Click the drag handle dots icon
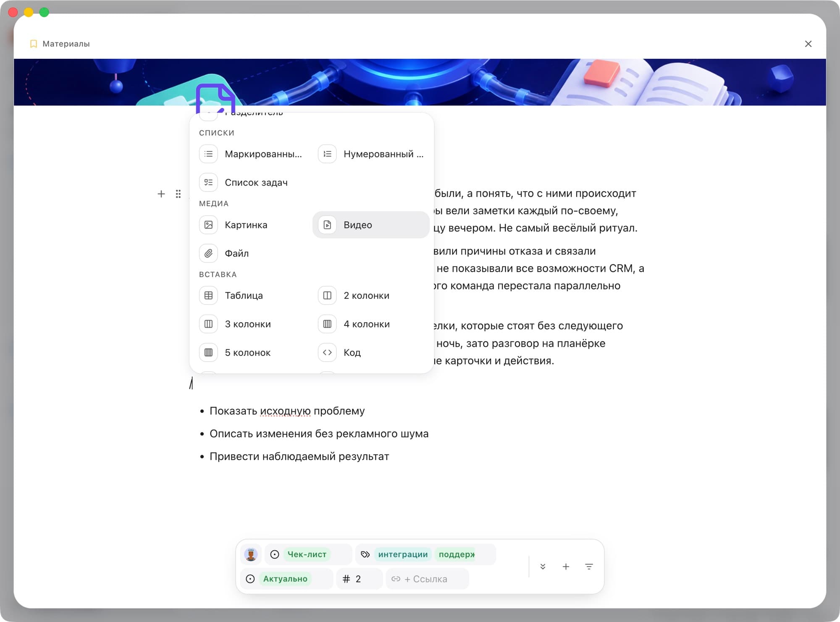840x622 pixels. coord(178,194)
